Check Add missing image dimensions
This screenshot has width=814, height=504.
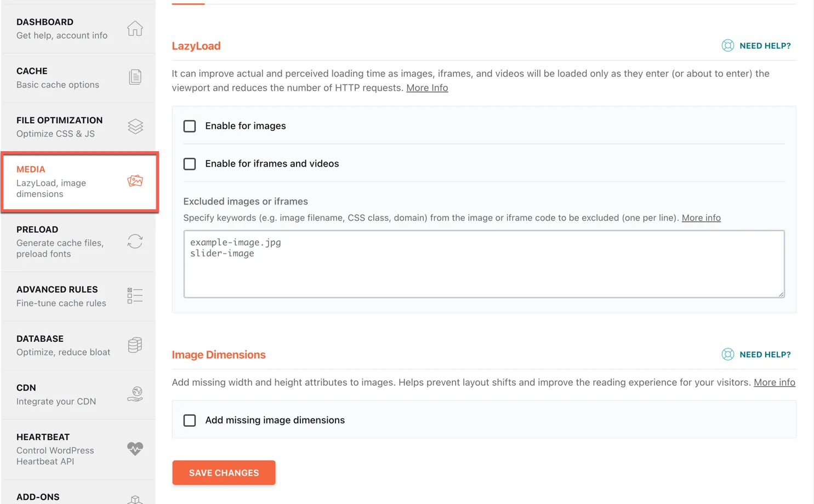coord(190,420)
